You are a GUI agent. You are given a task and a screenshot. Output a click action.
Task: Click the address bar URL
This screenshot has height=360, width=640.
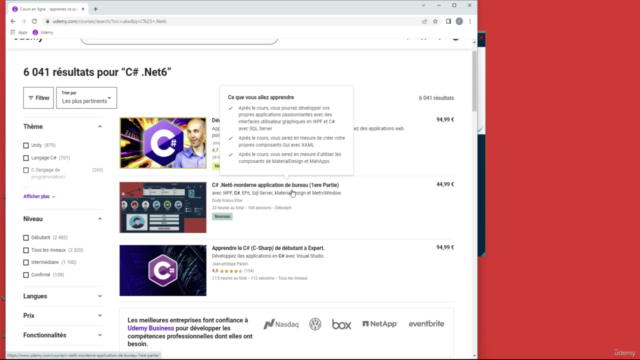click(x=109, y=21)
